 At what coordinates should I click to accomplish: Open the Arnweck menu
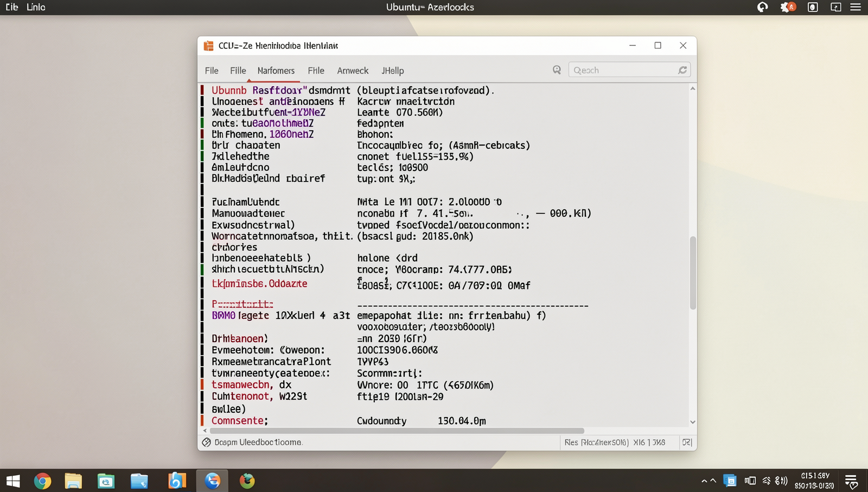coord(353,71)
